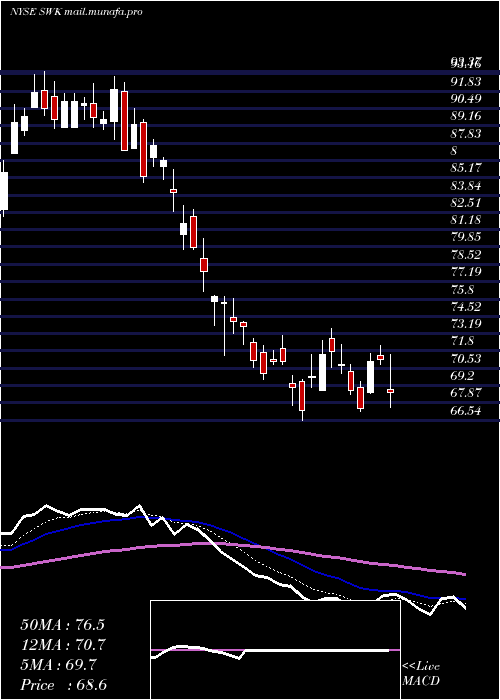Click the 71.8 price axis label
This screenshot has height=700, width=500.
pyautogui.click(x=462, y=341)
